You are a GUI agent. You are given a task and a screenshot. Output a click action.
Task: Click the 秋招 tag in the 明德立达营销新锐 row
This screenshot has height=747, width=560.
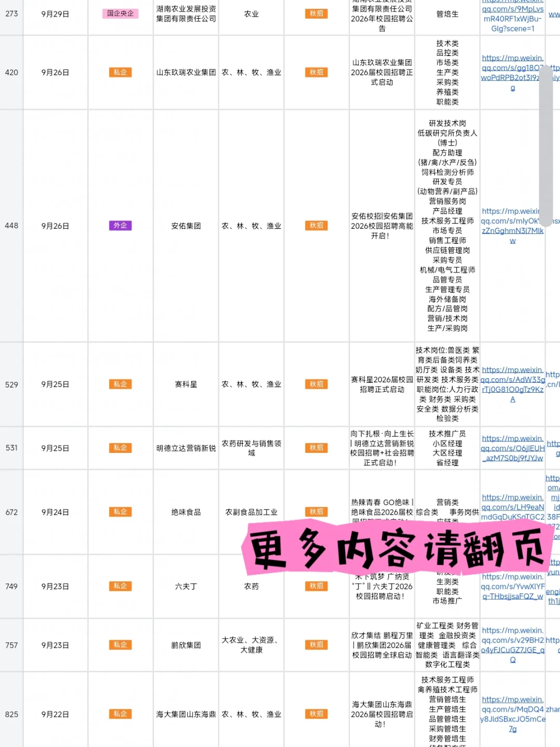pos(316,447)
